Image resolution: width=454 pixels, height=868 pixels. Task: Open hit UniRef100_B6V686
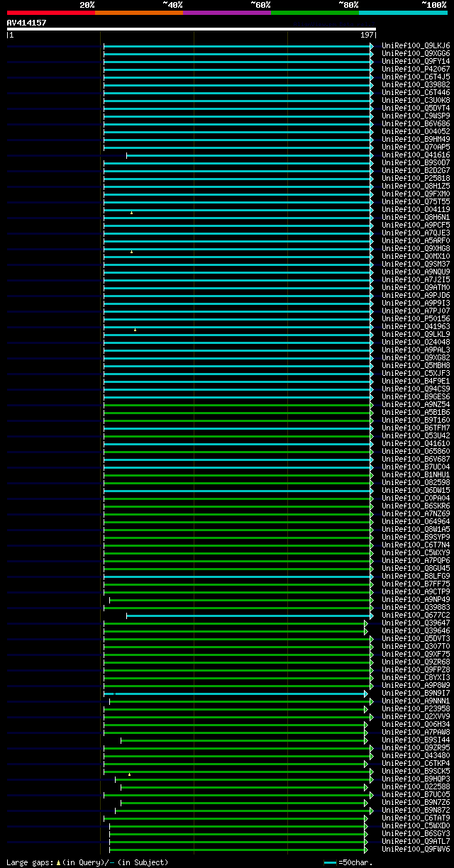point(416,123)
